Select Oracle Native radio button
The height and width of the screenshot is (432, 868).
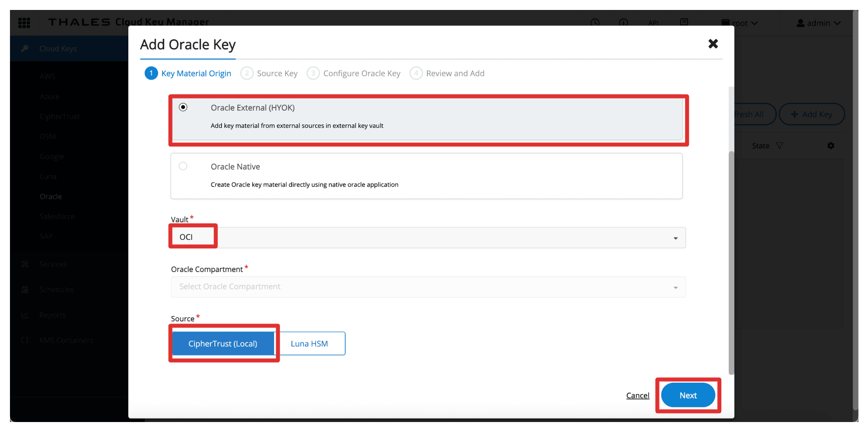coord(183,166)
